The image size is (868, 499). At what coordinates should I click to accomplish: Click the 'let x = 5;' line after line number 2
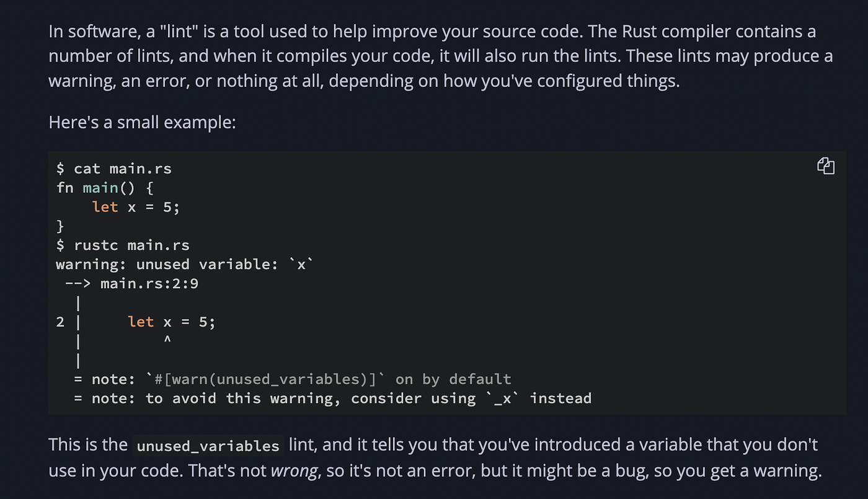point(172,322)
